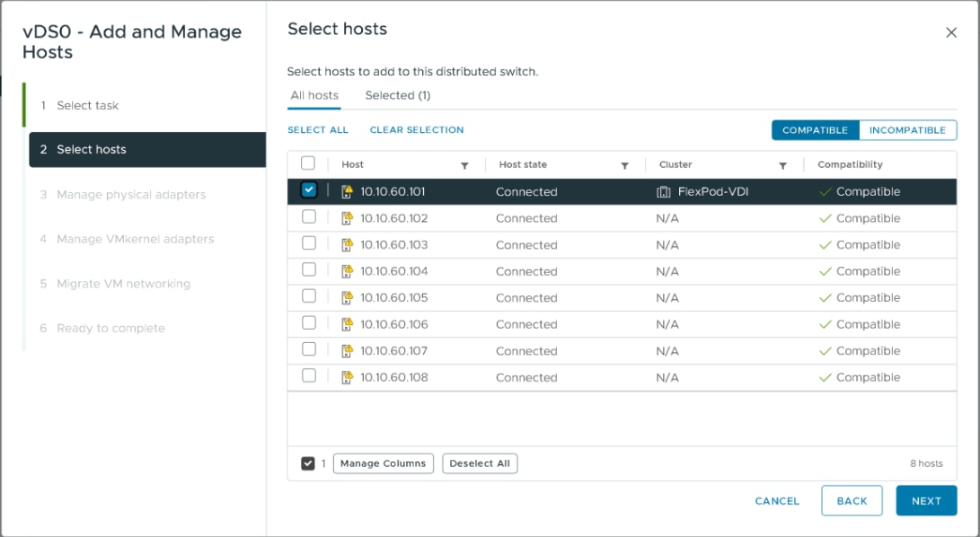Click the compatible checkmark icon for 10.10.60.104

(825, 271)
